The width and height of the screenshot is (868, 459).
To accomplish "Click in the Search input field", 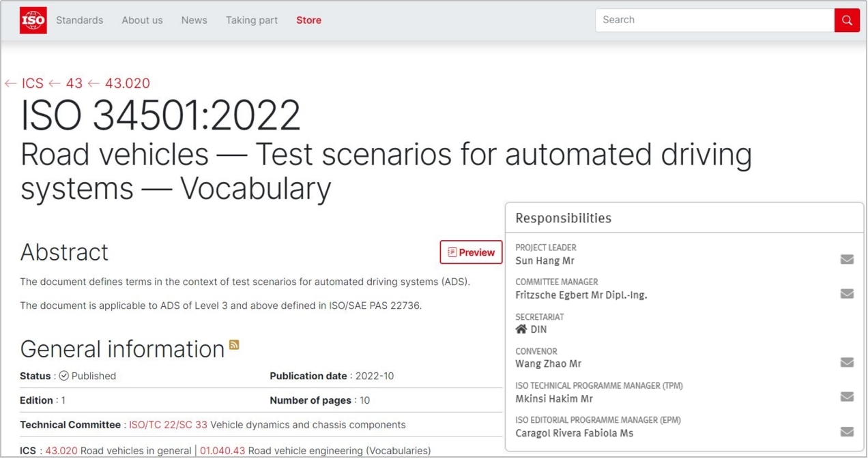I will [714, 20].
